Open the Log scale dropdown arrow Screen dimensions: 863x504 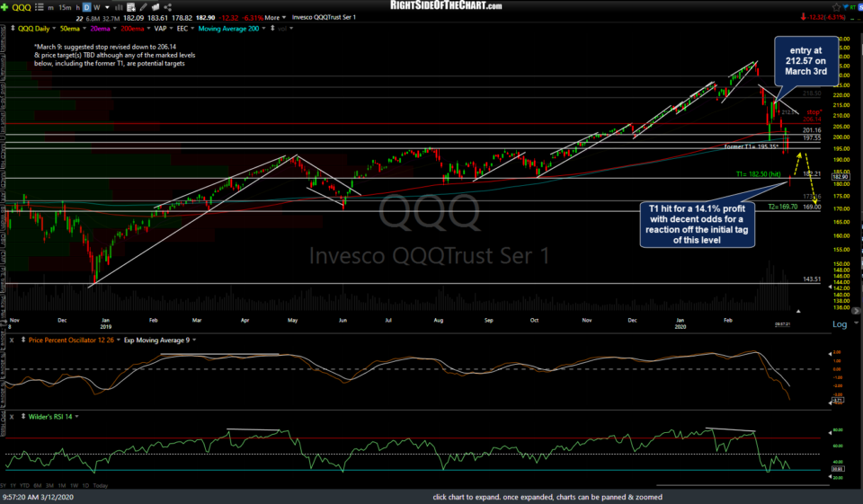pyautogui.click(x=856, y=323)
